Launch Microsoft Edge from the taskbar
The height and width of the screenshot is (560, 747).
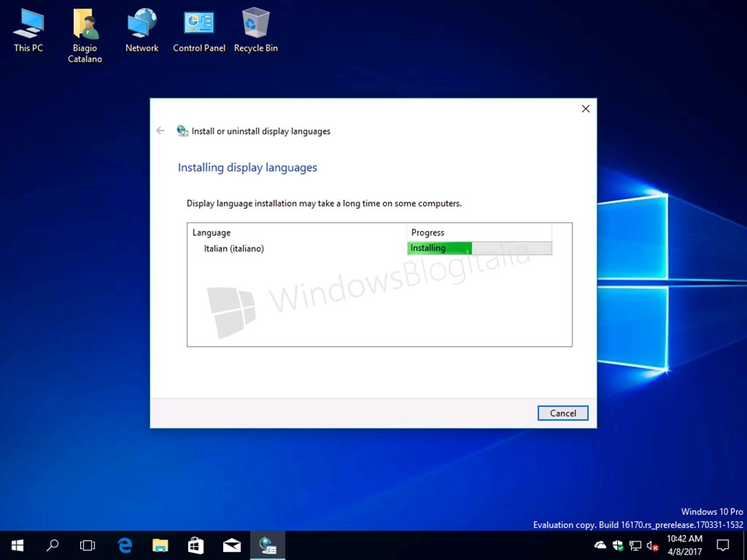tap(124, 545)
